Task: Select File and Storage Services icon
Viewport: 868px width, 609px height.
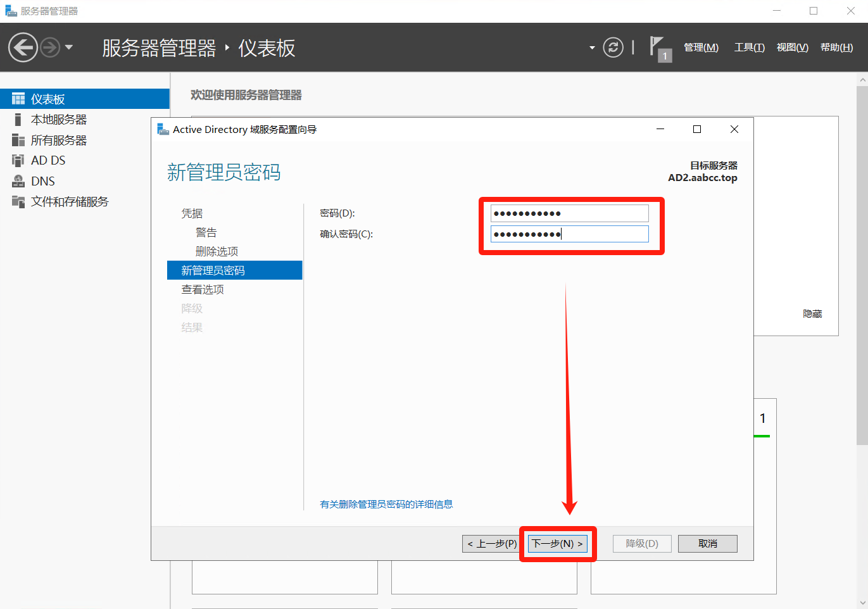Action: coord(18,201)
